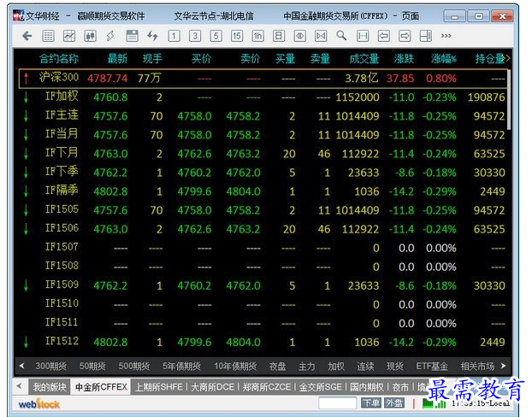
Task: Click the horizontal compress chart icon
Action: tap(321, 36)
